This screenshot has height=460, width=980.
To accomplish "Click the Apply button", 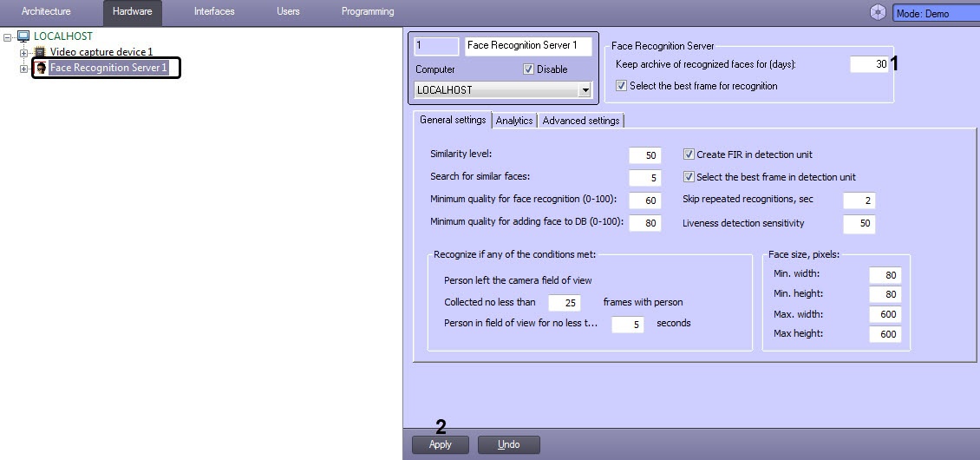I will click(x=440, y=444).
